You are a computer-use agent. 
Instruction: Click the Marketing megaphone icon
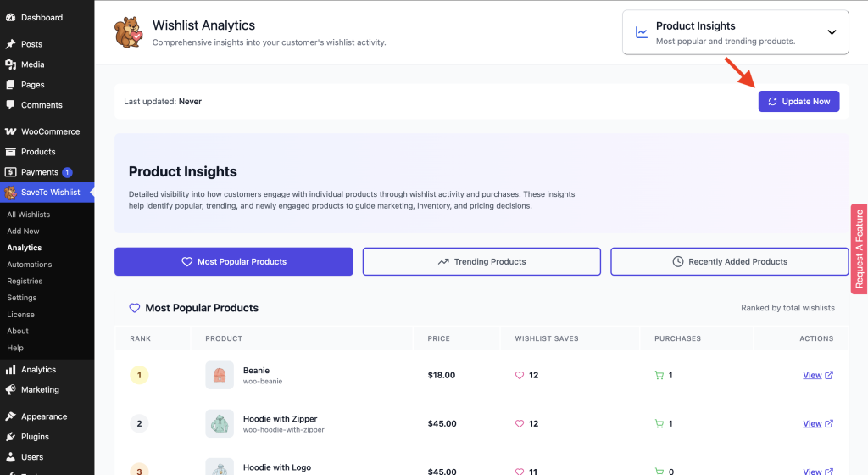coord(10,389)
